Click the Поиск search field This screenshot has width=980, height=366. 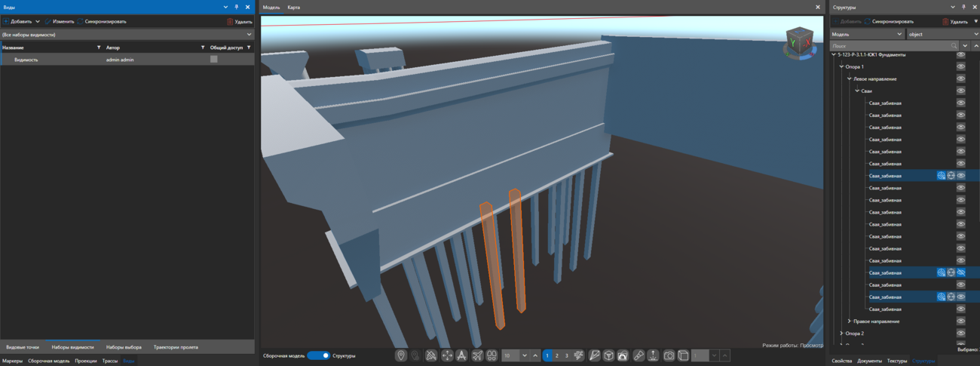click(890, 46)
